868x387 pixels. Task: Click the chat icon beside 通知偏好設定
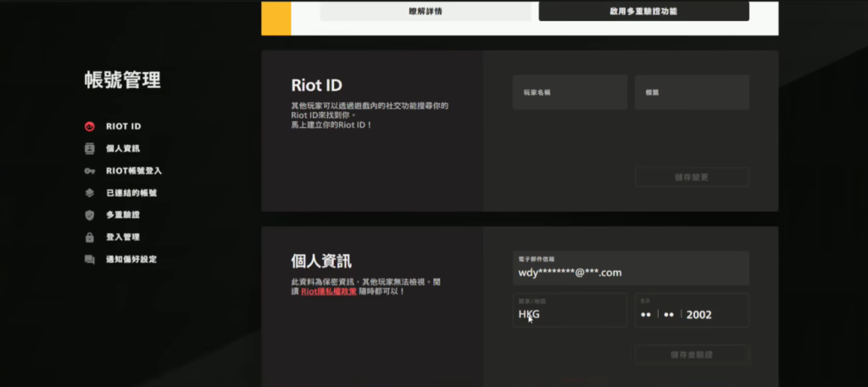point(90,259)
